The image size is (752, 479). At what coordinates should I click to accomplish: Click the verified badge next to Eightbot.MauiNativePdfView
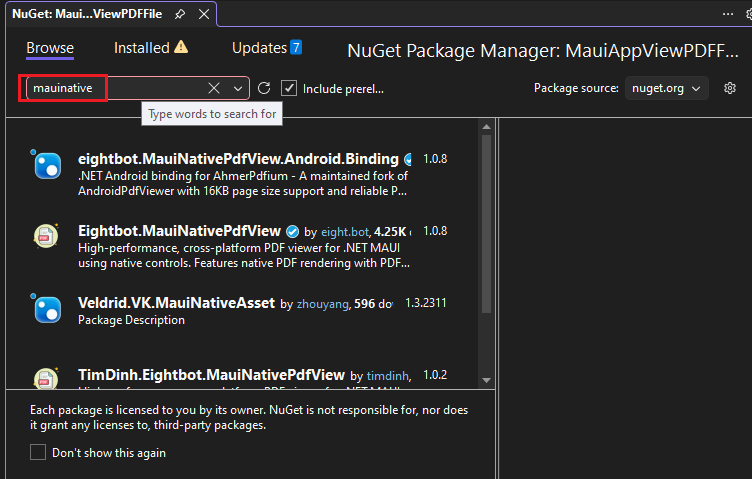point(293,232)
